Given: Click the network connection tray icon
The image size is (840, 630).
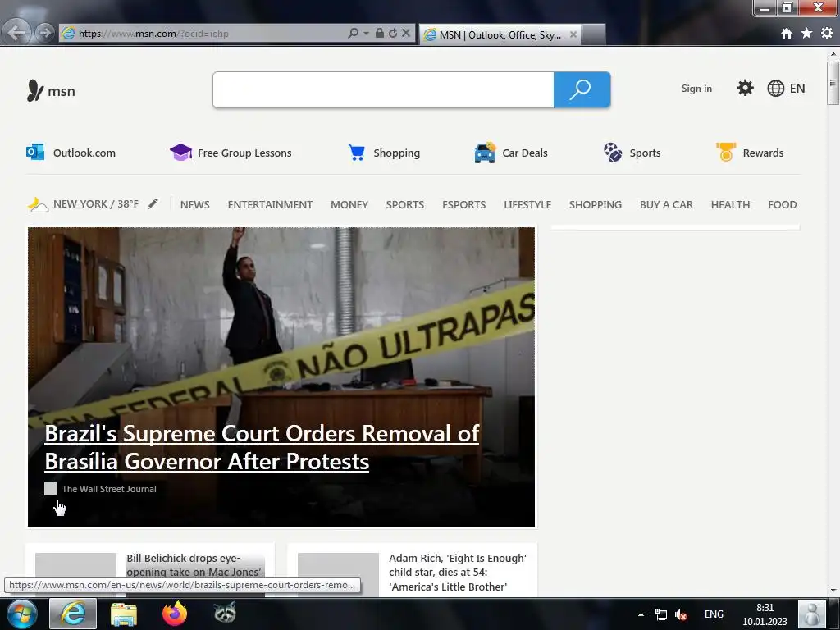Looking at the screenshot, I should tap(661, 614).
